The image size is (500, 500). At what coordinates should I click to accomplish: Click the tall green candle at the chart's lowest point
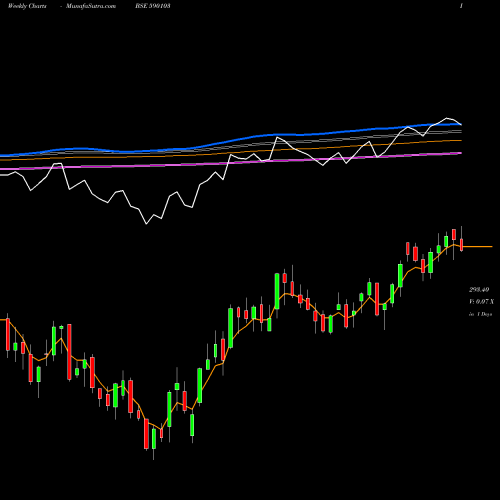point(154,439)
